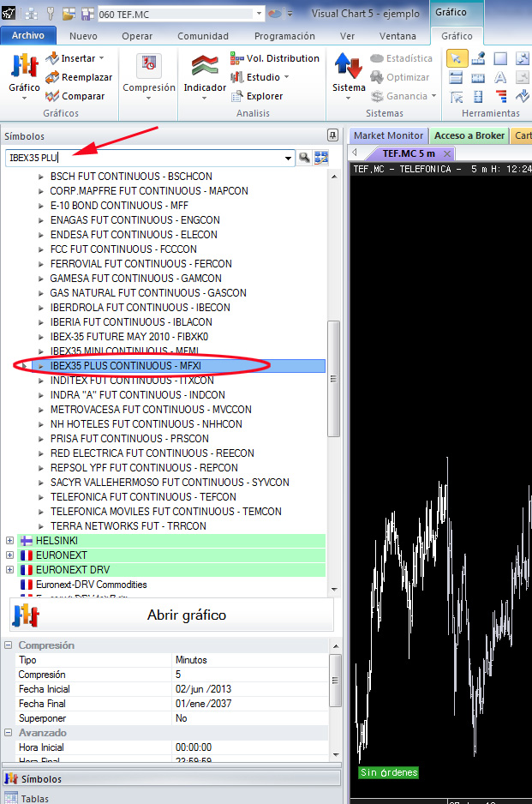Select the ruler with pin measuring tool
The height and width of the screenshot is (804, 532).
click(478, 58)
